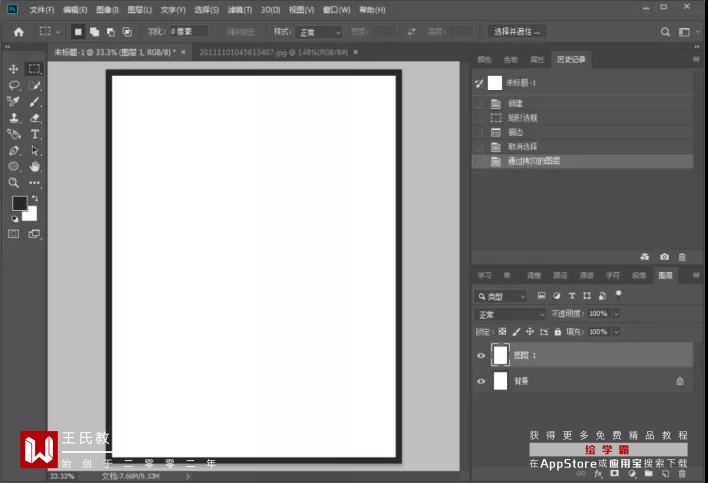This screenshot has height=483, width=708.
Task: Select the Pen tool
Action: pyautogui.click(x=14, y=150)
